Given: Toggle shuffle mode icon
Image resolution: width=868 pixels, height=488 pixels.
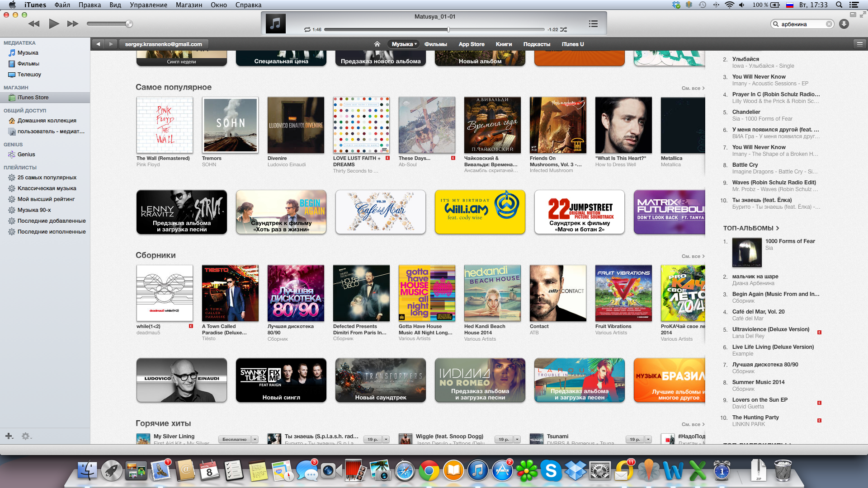Looking at the screenshot, I should coord(563,30).
